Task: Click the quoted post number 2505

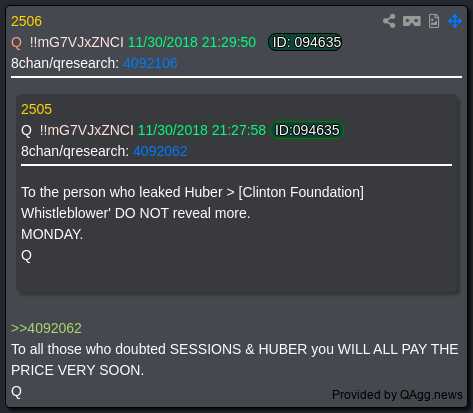Action: (37, 109)
